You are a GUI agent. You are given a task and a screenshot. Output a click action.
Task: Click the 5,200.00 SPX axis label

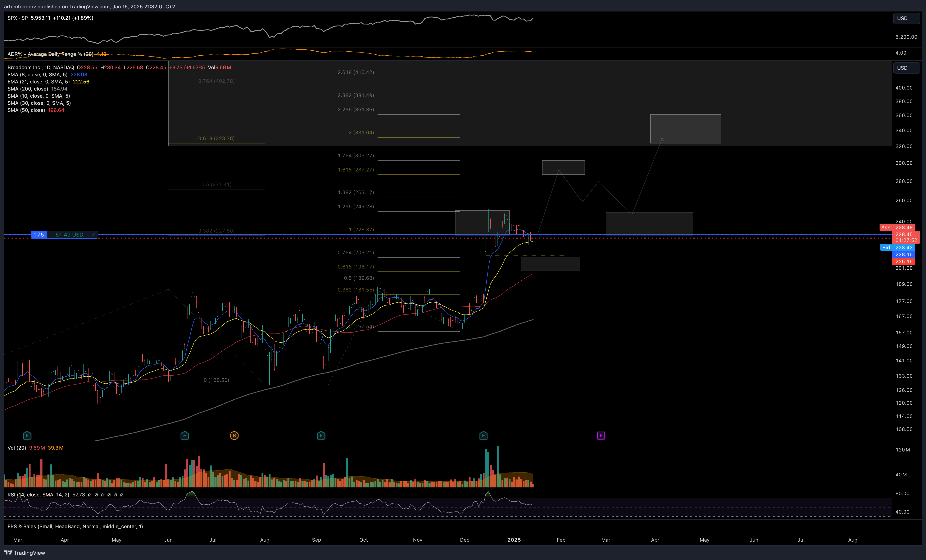point(906,37)
